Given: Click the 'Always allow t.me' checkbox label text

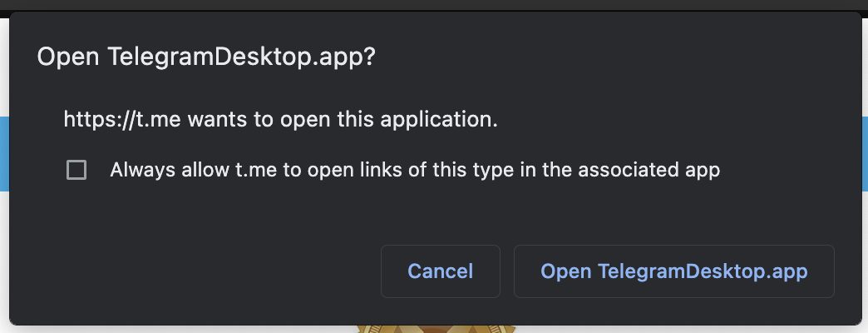Looking at the screenshot, I should click(415, 170).
